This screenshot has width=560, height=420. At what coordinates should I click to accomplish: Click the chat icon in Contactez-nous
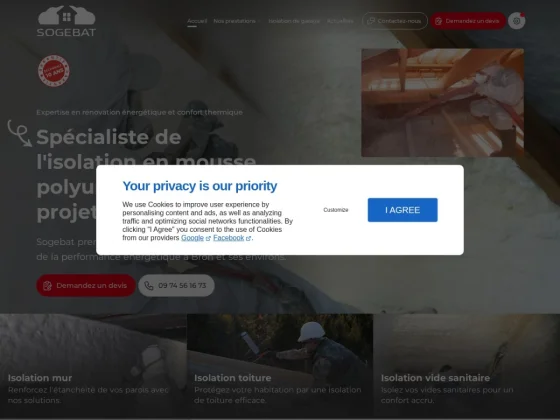pos(371,21)
